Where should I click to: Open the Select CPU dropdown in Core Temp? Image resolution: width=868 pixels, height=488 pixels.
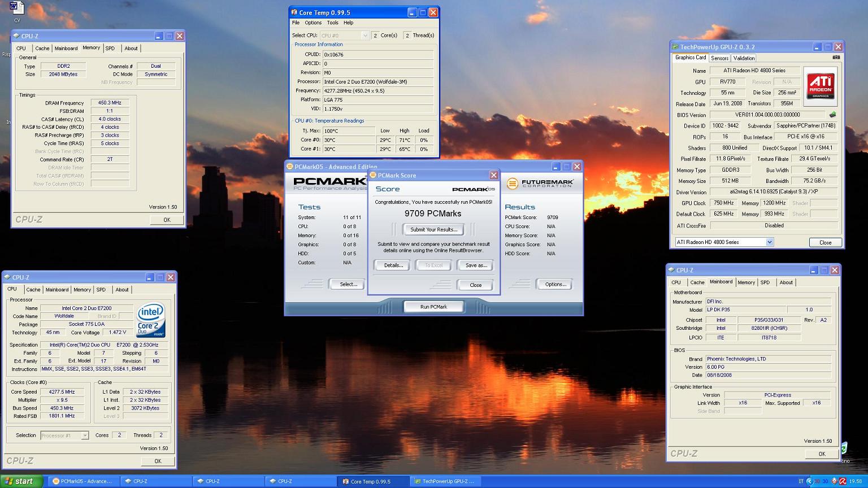click(x=345, y=35)
